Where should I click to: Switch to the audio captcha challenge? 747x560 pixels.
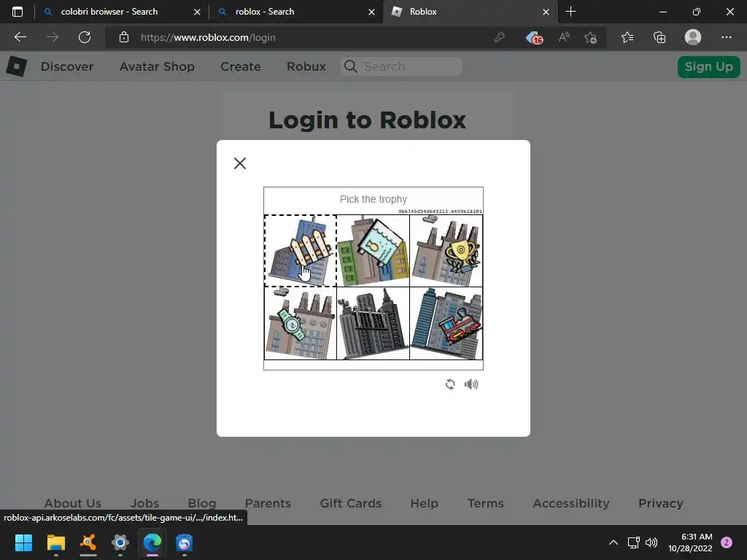471,384
